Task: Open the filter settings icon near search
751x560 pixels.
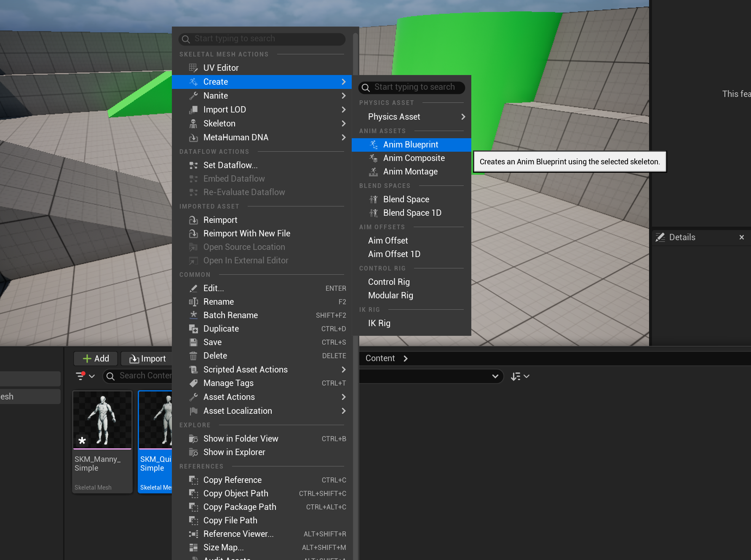Action: point(85,375)
